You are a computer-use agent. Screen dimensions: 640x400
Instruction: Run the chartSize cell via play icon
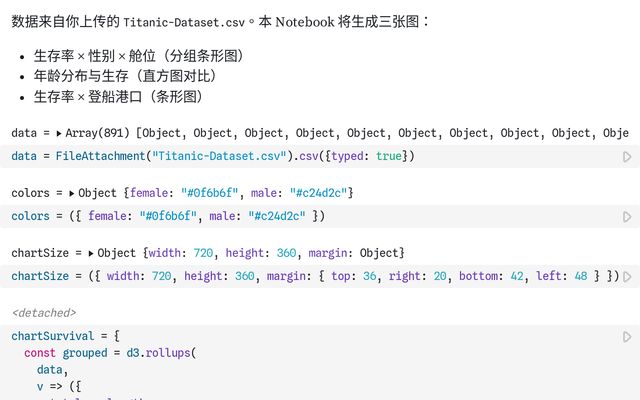627,277
